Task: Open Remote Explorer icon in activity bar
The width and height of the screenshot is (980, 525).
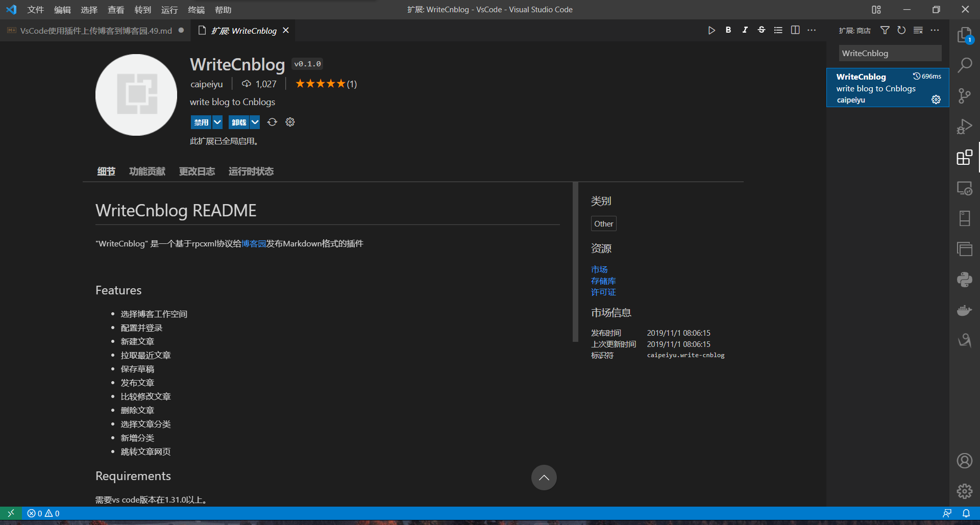Action: click(964, 188)
